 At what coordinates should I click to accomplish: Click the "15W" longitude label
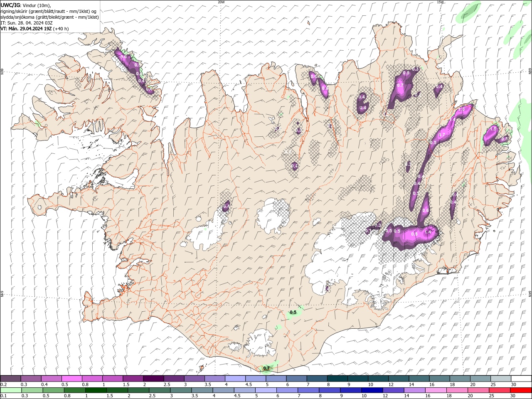tap(440, 2)
